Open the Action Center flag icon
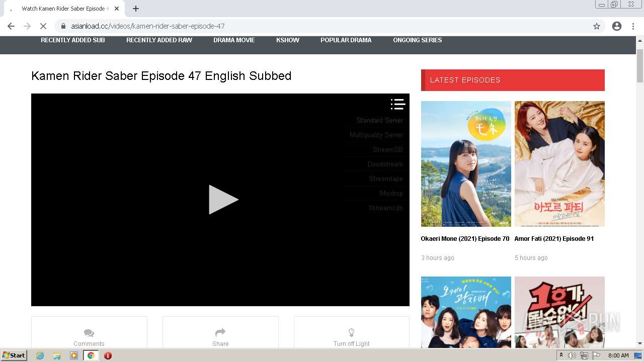 click(596, 355)
